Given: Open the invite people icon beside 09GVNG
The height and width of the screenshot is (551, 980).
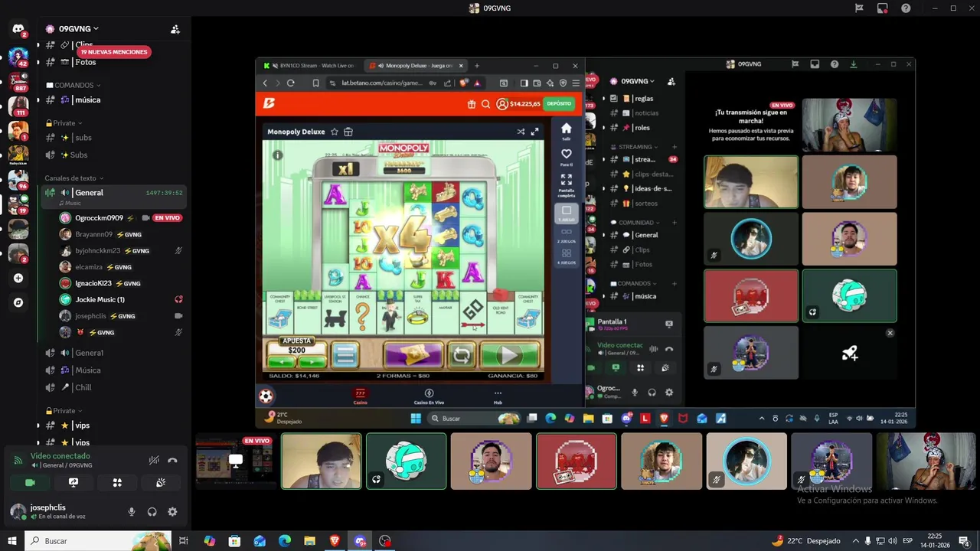Looking at the screenshot, I should click(175, 29).
